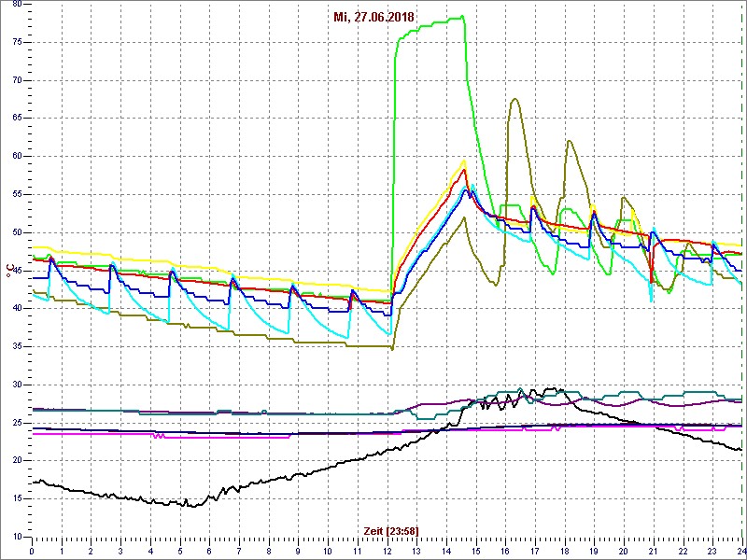Click the hour 16 label on the x-axis
The image size is (747, 560).
505,550
